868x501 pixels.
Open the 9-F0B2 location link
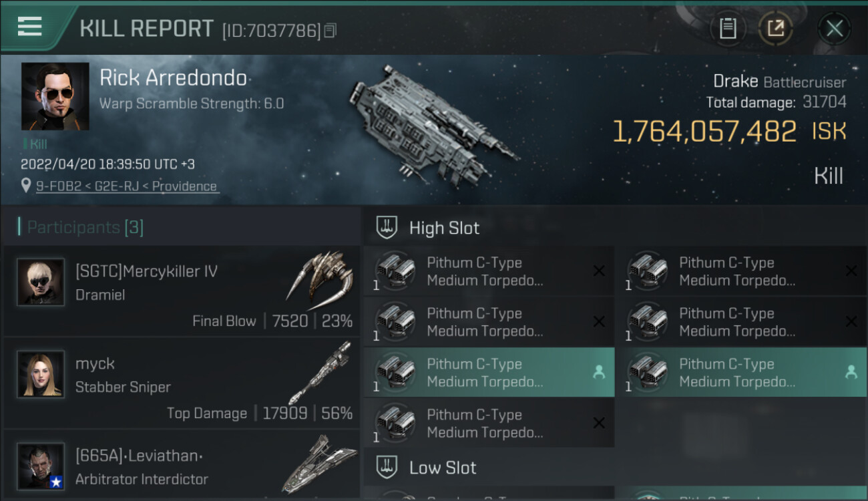click(128, 186)
